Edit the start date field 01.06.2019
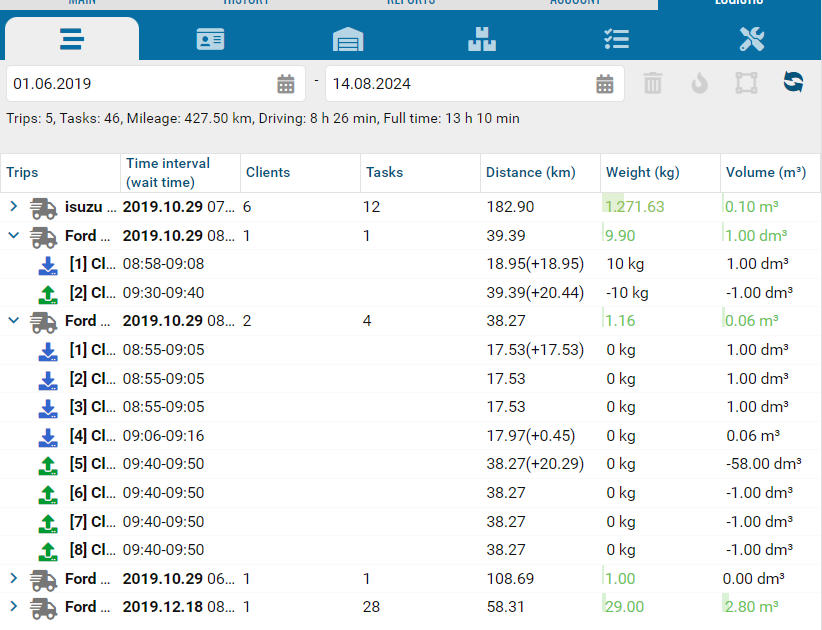The width and height of the screenshot is (822, 630). [x=140, y=84]
